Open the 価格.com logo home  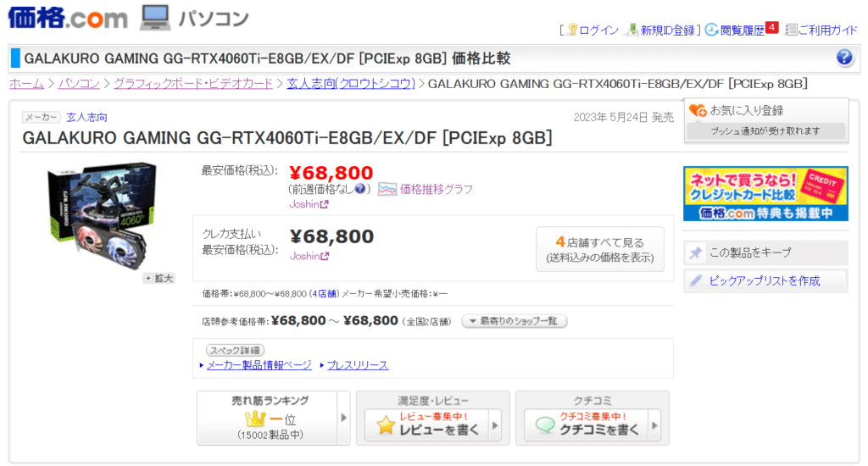(x=68, y=19)
